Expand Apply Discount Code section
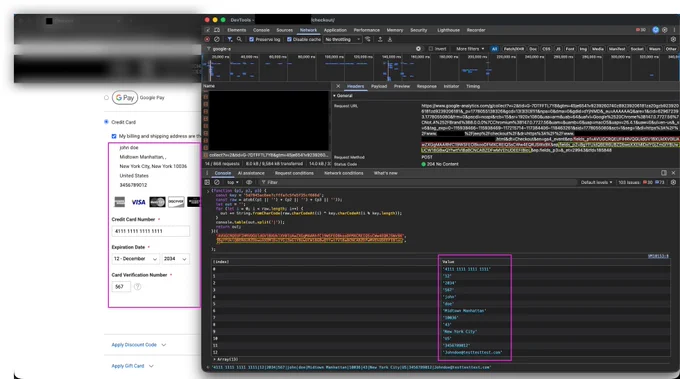 [x=139, y=345]
